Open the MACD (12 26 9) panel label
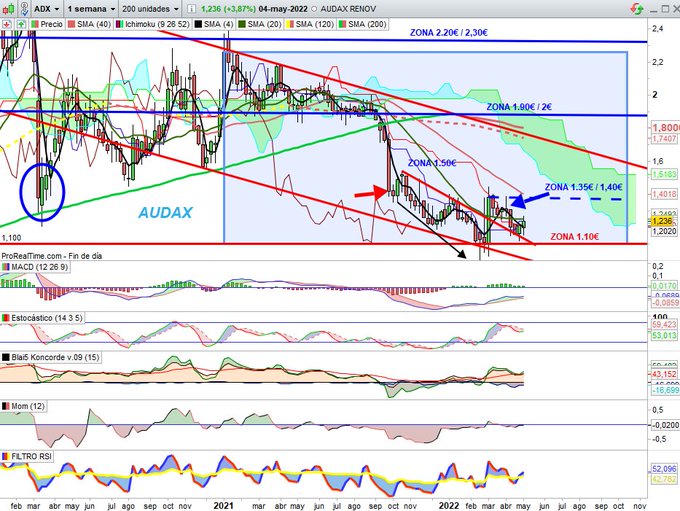Screen dimensions: 680x511 (35, 267)
